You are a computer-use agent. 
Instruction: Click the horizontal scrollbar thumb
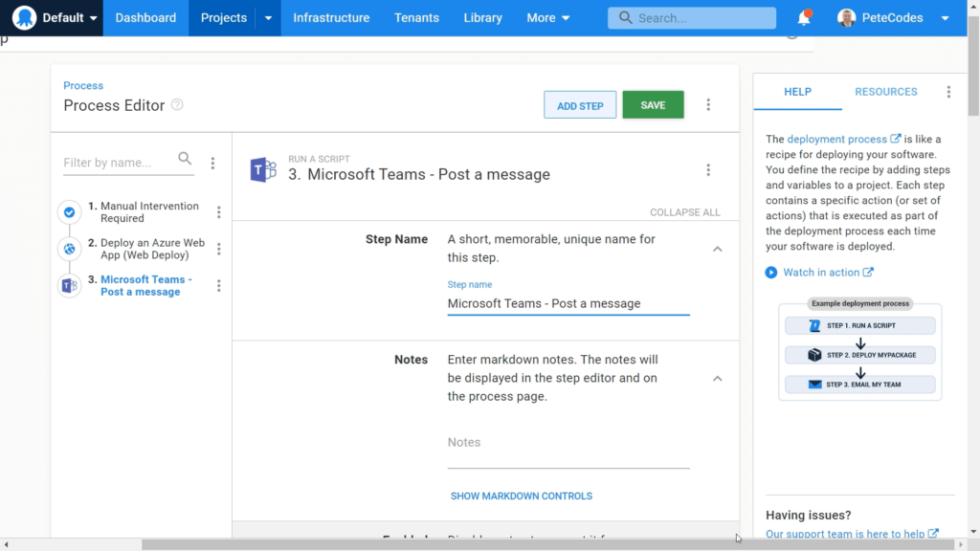click(547, 544)
